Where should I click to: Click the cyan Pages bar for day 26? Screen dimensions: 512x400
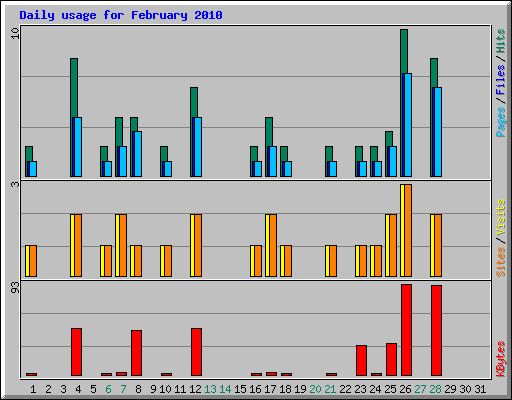[x=408, y=125]
